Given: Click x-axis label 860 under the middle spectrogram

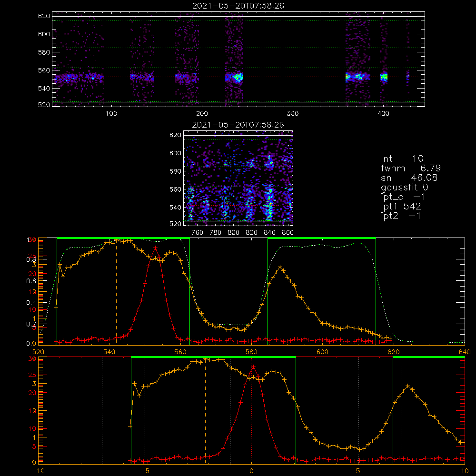Looking at the screenshot, I should (288, 233).
